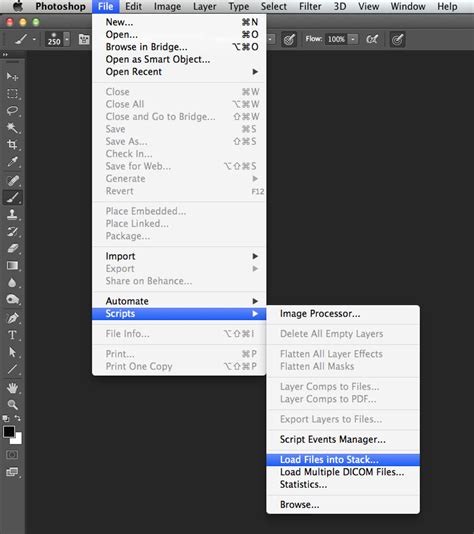Select the Gradient tool
Image resolution: width=474 pixels, height=534 pixels.
point(12,266)
